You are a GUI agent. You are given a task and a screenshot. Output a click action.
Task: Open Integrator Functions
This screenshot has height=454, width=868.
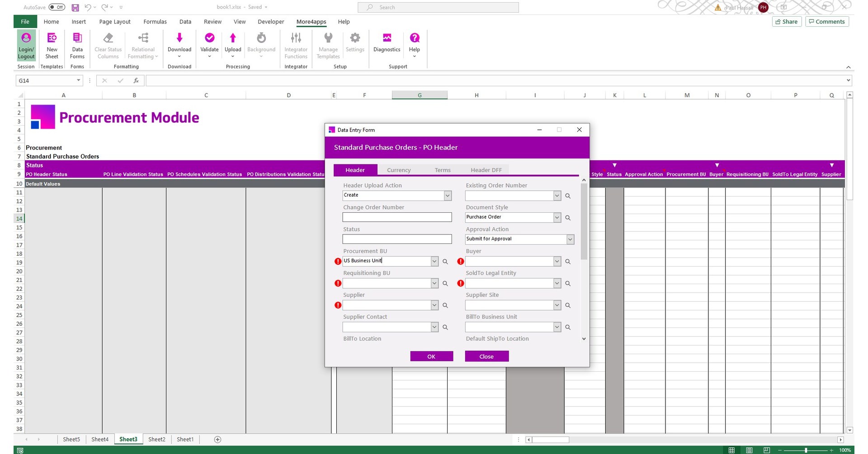tap(296, 44)
